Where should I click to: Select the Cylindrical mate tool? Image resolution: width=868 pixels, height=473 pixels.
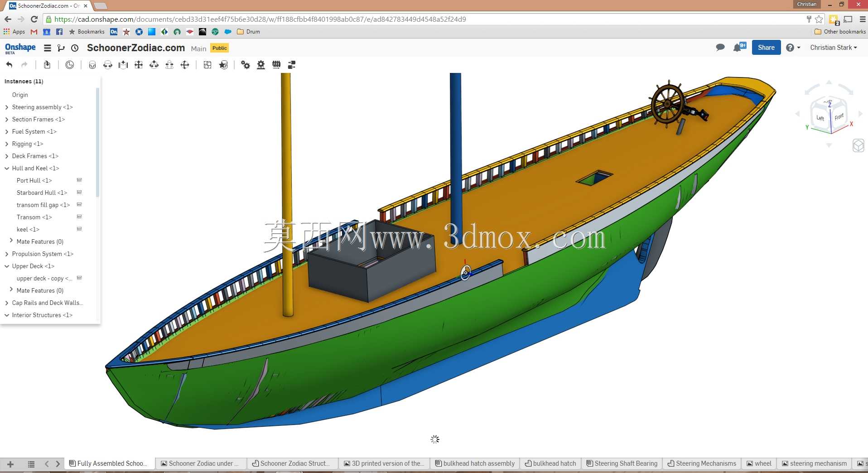point(154,65)
